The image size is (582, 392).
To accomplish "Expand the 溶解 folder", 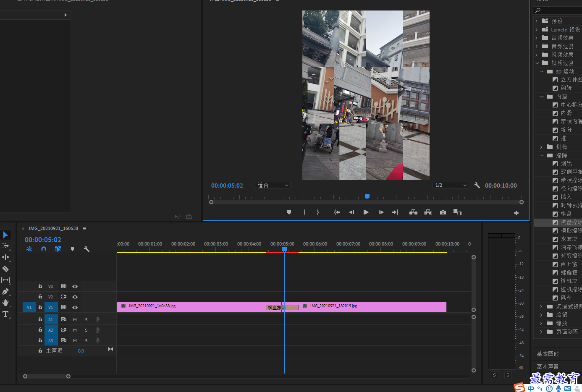I will [541, 314].
